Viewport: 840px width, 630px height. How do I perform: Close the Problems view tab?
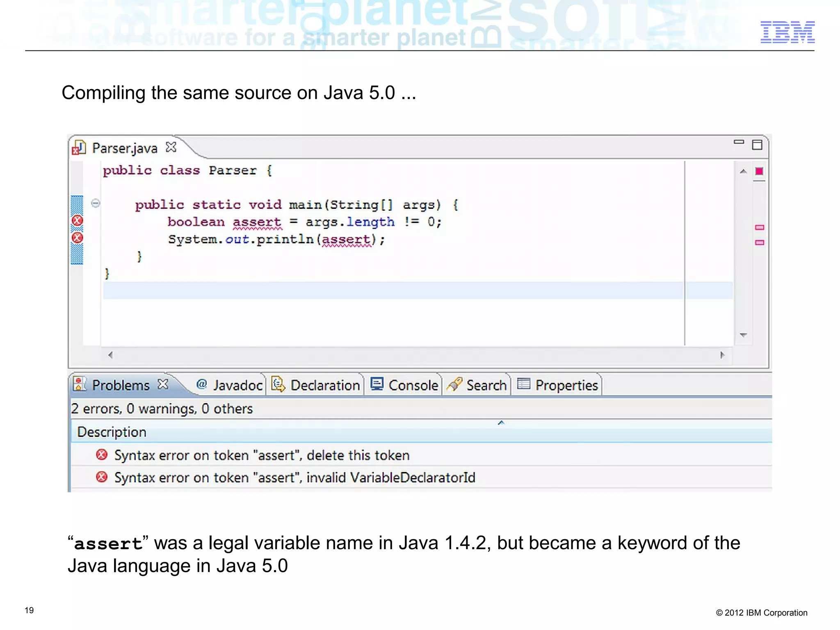coord(163,384)
